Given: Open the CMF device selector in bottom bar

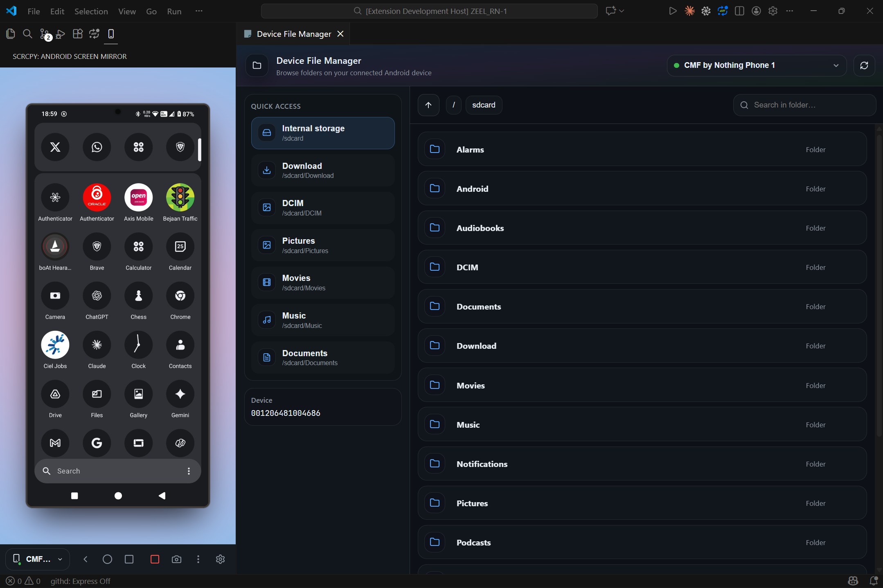Looking at the screenshot, I should 38,559.
